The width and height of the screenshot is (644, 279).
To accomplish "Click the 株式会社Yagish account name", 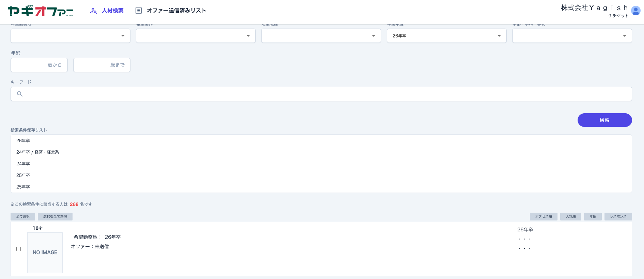I will point(594,8).
